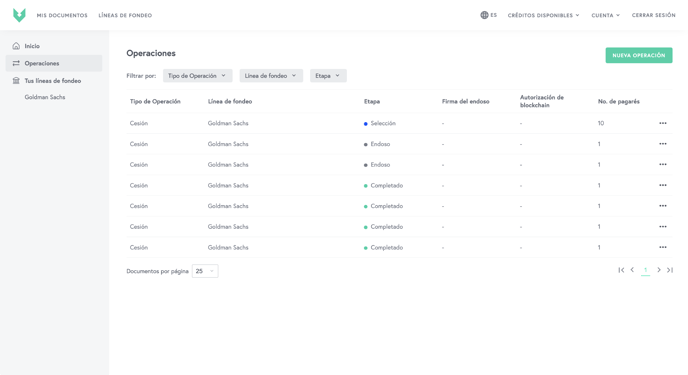
Task: Click the Línea de fondeo column header
Action: tap(229, 101)
